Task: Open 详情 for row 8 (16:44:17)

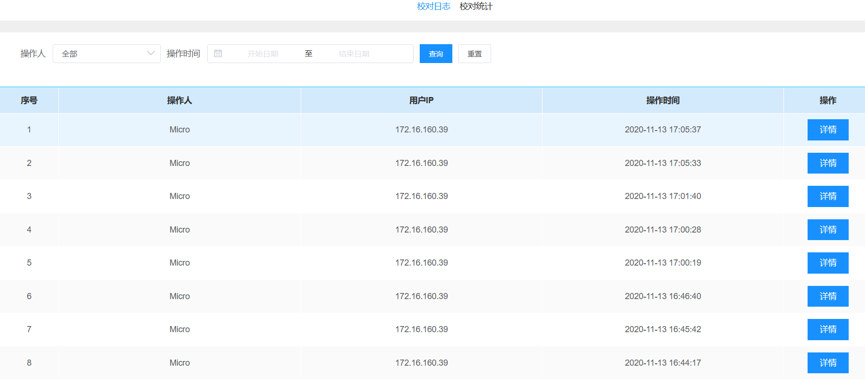Action: pyautogui.click(x=827, y=363)
